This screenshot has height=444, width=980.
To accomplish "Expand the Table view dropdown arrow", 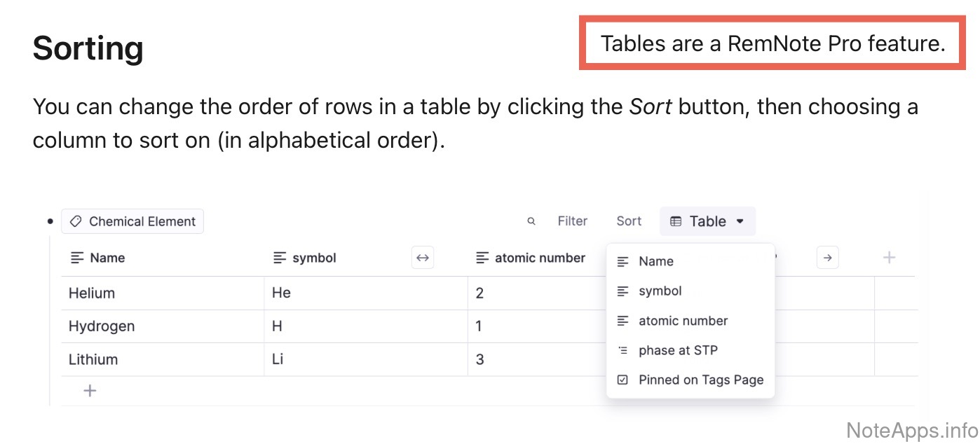I will coord(740,221).
